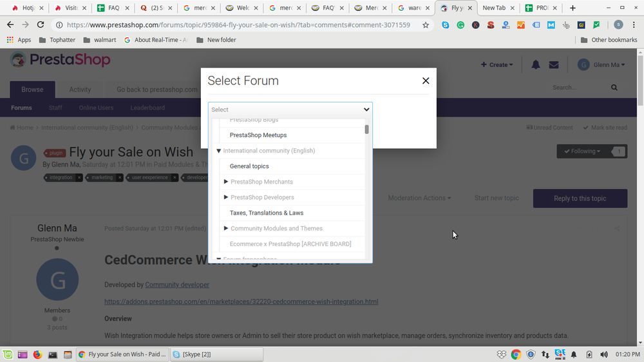Collapse International community (English) group
This screenshot has width=644, height=362.
pyautogui.click(x=218, y=151)
